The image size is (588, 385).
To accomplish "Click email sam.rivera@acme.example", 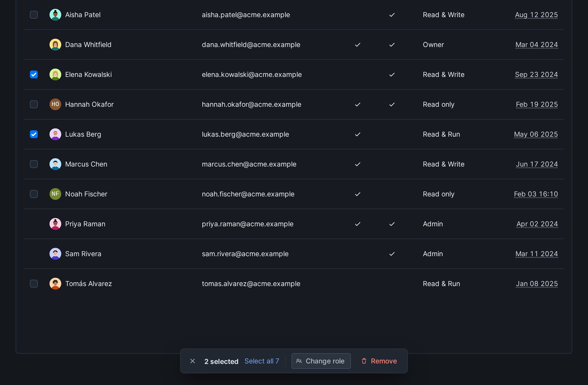I will (245, 254).
